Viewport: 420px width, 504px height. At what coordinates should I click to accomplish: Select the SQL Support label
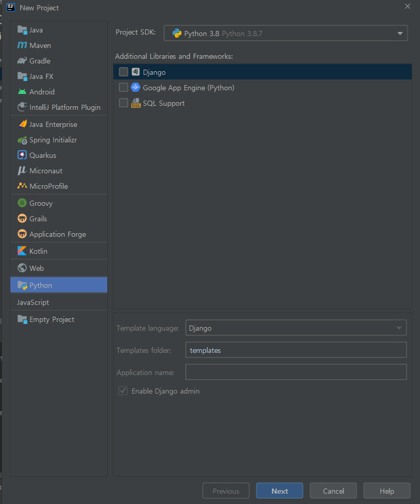(x=164, y=104)
